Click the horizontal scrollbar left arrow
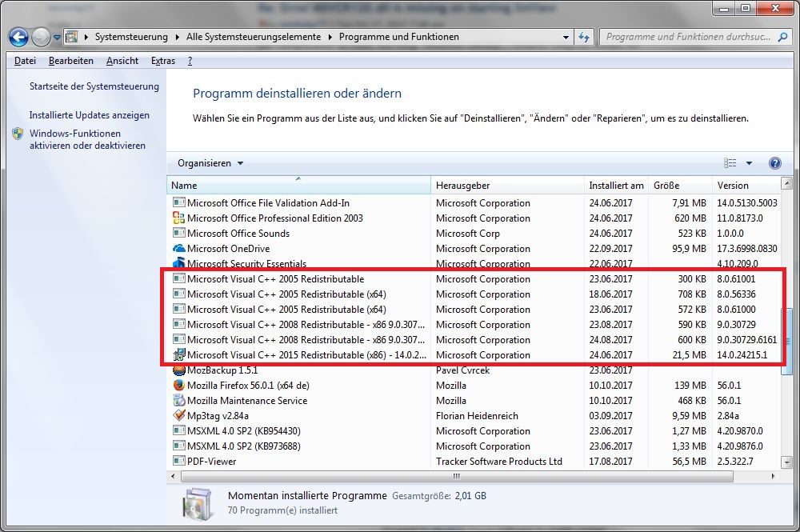800x532 pixels. pos(173,477)
